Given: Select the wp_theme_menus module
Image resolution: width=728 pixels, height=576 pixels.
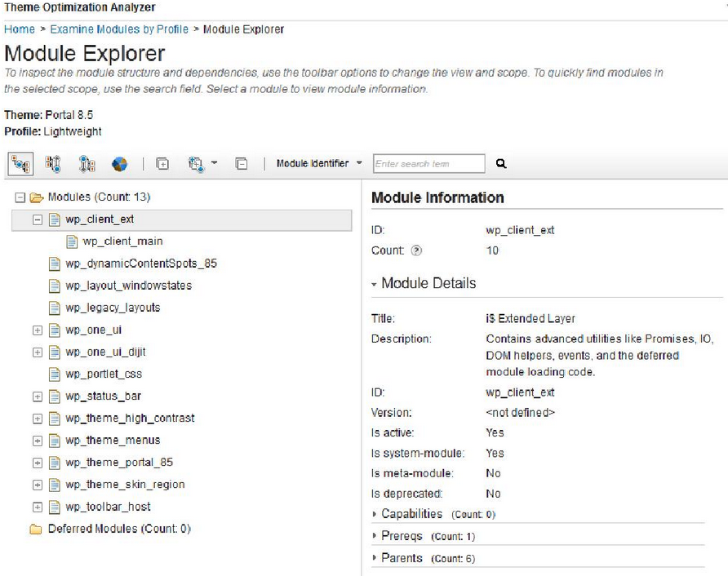Looking at the screenshot, I should pos(113,441).
